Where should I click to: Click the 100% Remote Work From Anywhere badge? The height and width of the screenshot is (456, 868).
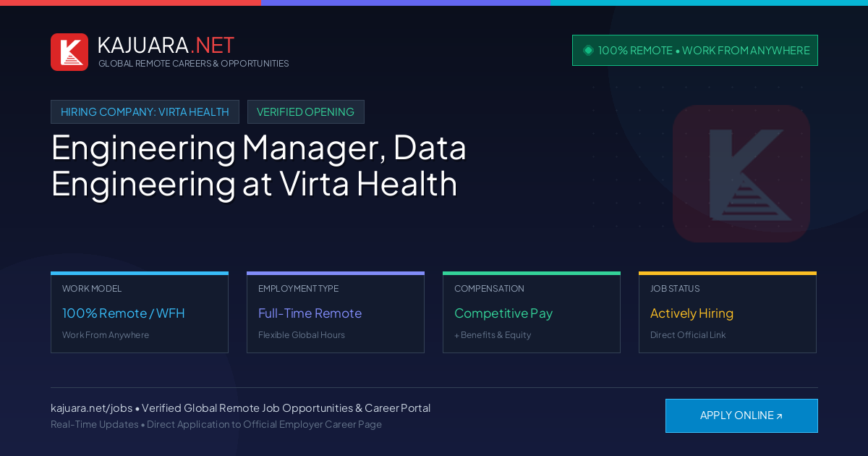pos(695,51)
